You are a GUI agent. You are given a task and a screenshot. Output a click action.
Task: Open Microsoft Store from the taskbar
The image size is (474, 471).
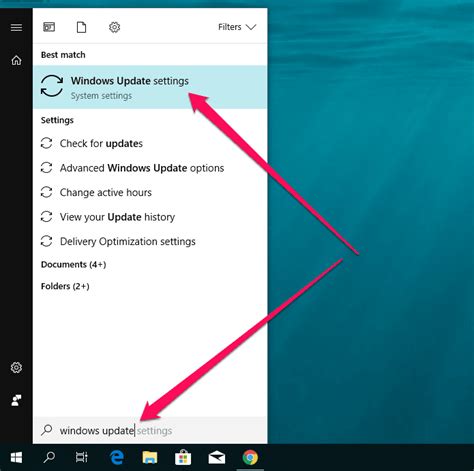pyautogui.click(x=183, y=457)
